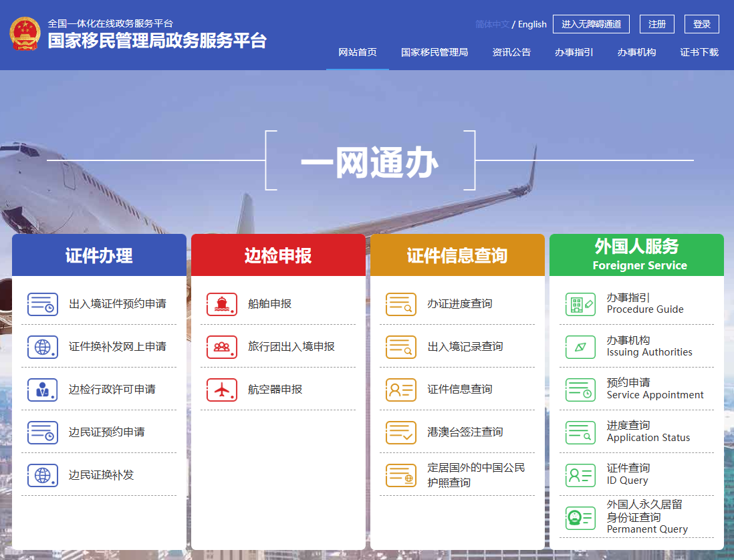Click the 边民证预约申请 icon
Viewport: 734px width, 560px height.
click(x=43, y=432)
